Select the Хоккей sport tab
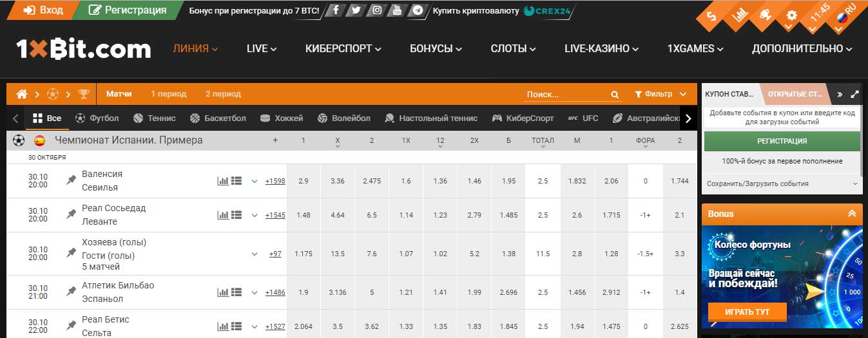 pyautogui.click(x=282, y=118)
